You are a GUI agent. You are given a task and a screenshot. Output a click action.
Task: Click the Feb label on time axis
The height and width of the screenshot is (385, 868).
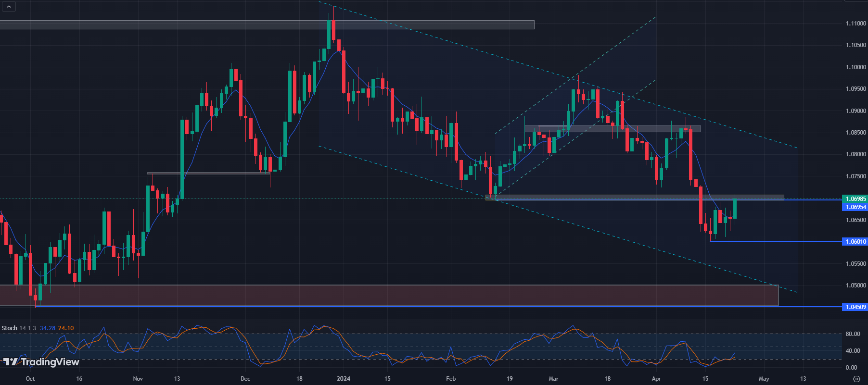(x=451, y=379)
